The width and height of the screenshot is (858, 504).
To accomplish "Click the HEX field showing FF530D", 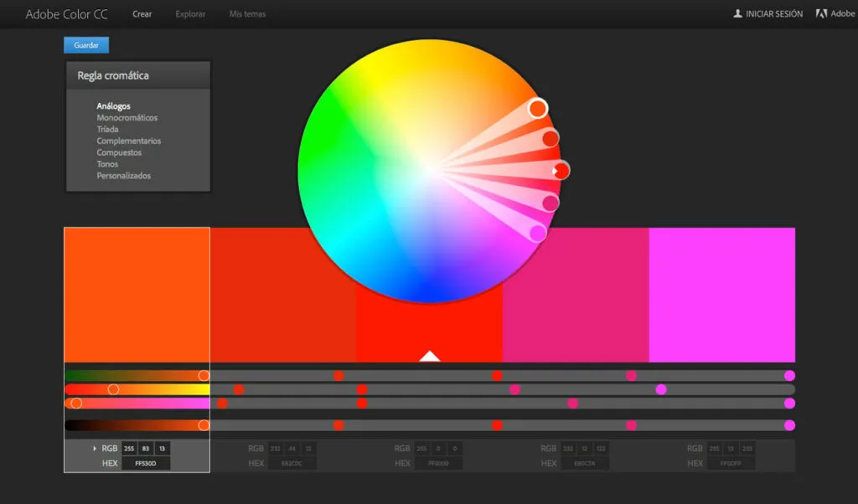I will [145, 463].
